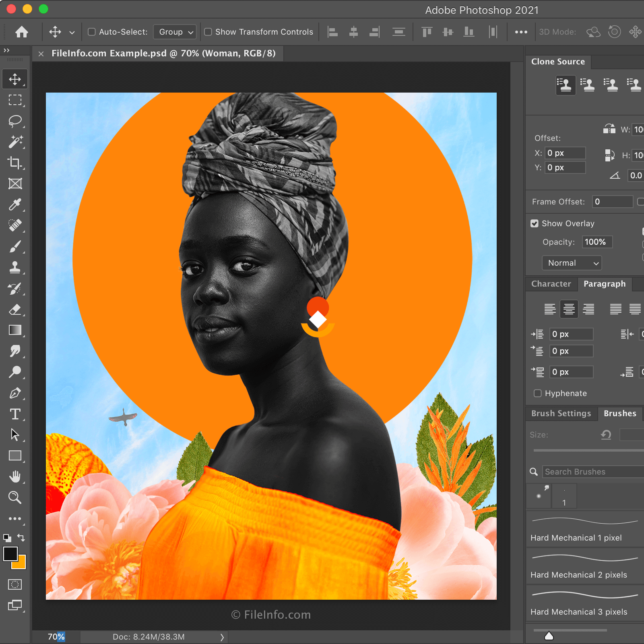Uncheck the Show Overlay option
Image resolution: width=644 pixels, height=644 pixels.
pos(535,223)
